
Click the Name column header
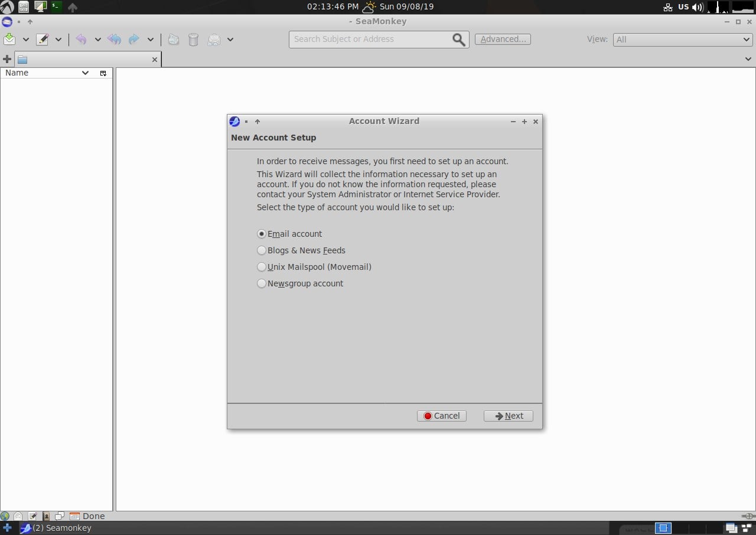click(x=47, y=73)
